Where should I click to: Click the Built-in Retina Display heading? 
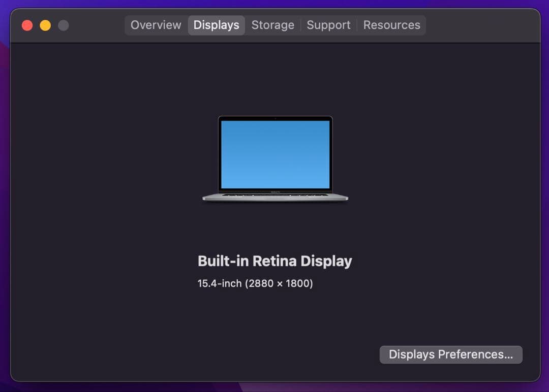pos(275,260)
